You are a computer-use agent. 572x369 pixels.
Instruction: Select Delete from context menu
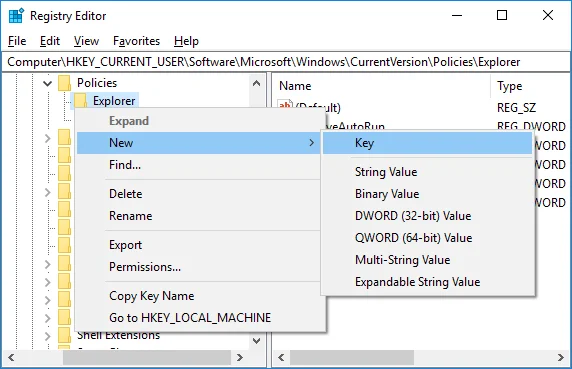199,194
